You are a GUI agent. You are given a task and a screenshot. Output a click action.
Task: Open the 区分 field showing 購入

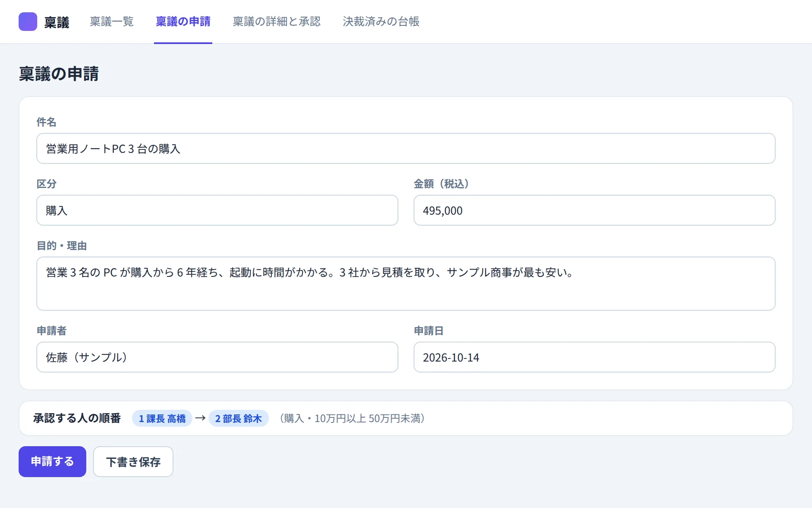point(217,210)
